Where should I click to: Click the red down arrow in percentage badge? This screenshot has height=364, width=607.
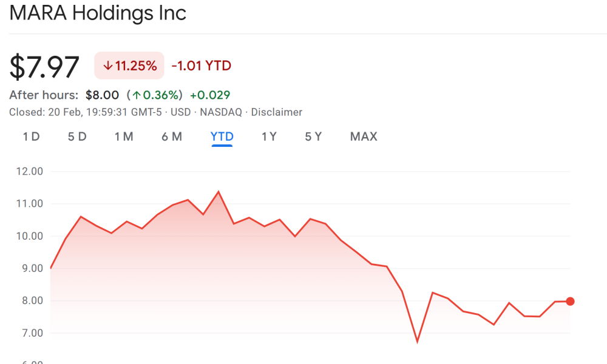pos(108,66)
